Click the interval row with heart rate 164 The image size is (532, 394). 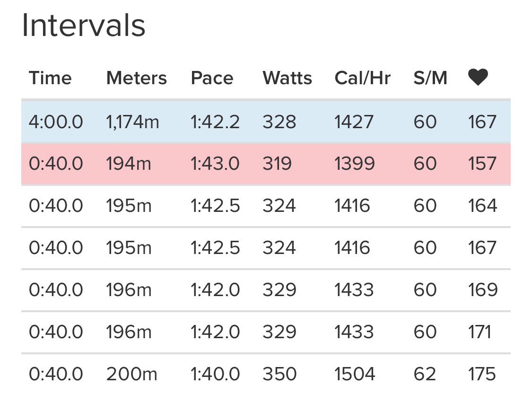[x=266, y=206]
